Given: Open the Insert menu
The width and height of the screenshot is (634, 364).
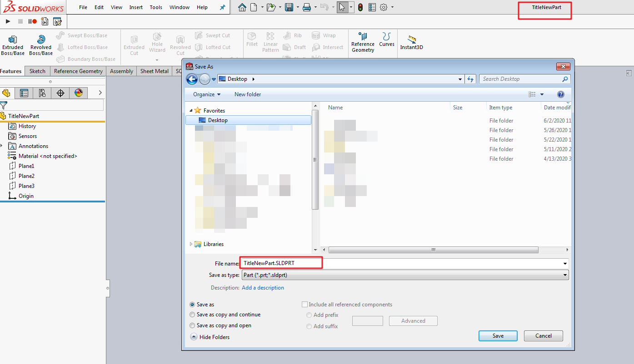Looking at the screenshot, I should coord(136,7).
